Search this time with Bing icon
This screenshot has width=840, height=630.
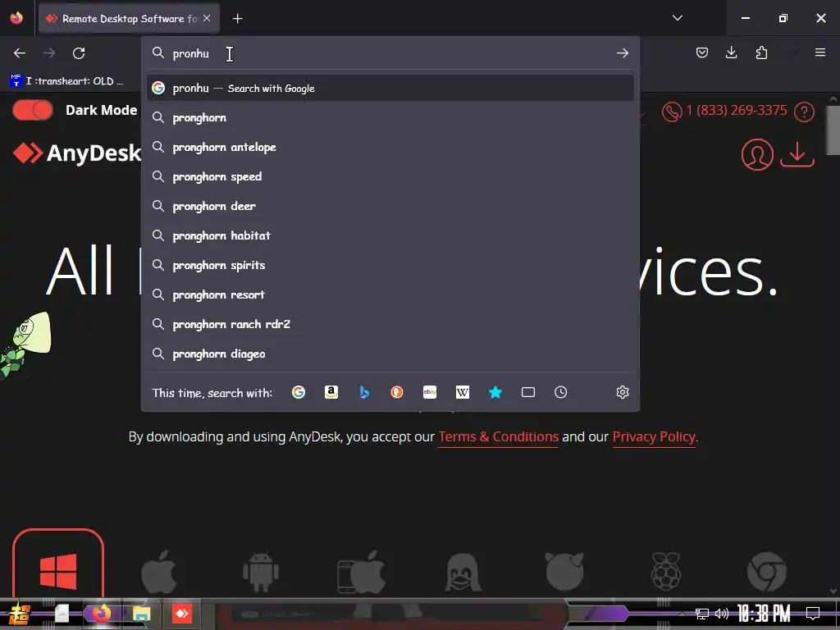click(364, 392)
